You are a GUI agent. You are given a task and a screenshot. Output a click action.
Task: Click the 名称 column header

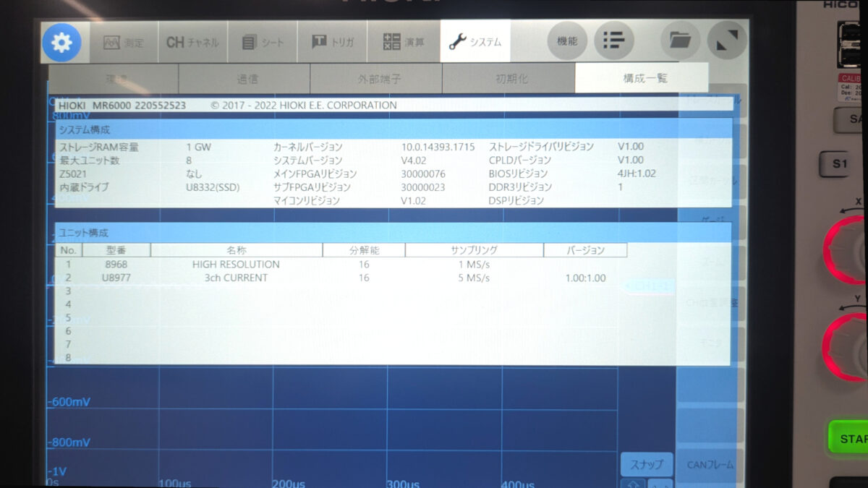(x=237, y=250)
